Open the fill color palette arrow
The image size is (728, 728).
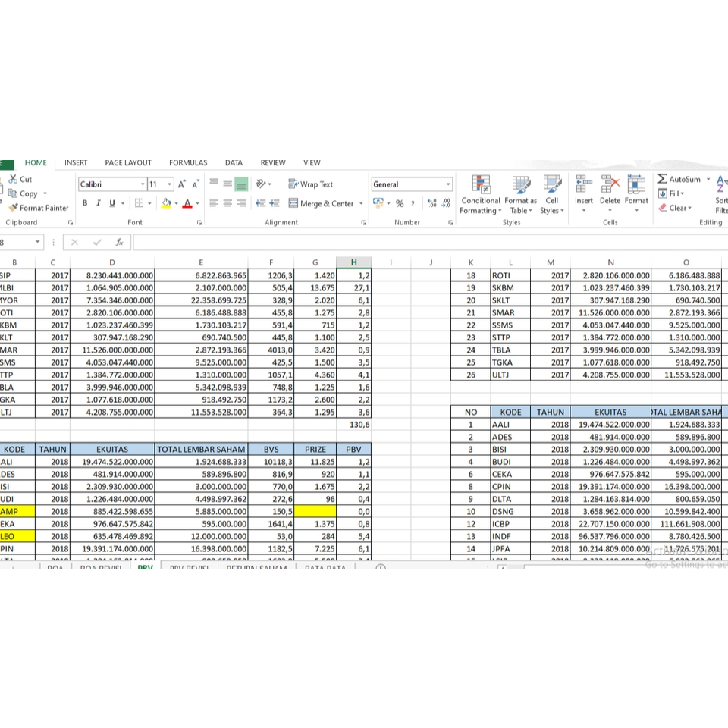177,203
